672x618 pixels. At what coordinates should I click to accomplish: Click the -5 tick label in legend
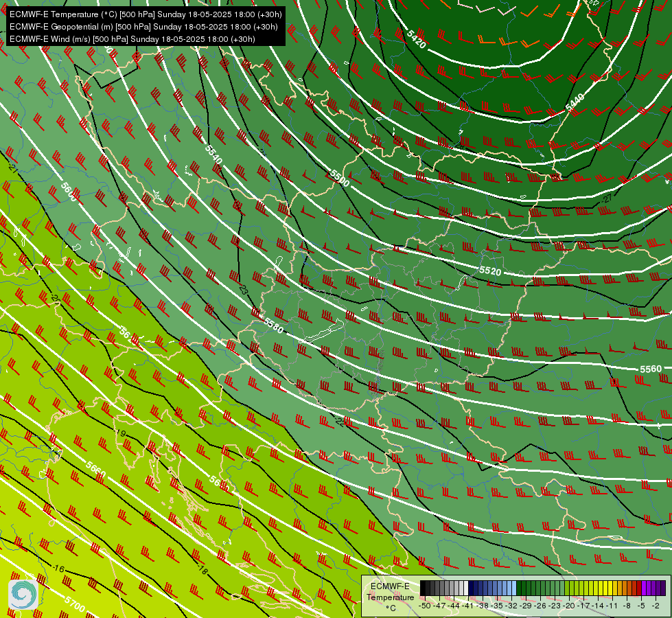pos(641,606)
